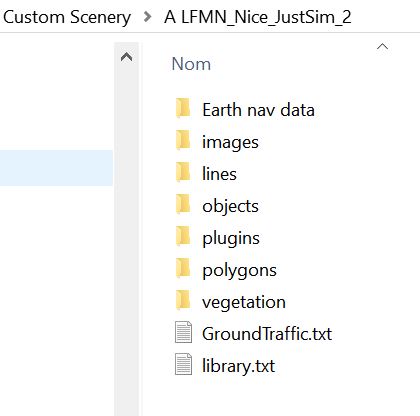The width and height of the screenshot is (420, 416).
Task: Select the images folder icon
Action: [183, 140]
